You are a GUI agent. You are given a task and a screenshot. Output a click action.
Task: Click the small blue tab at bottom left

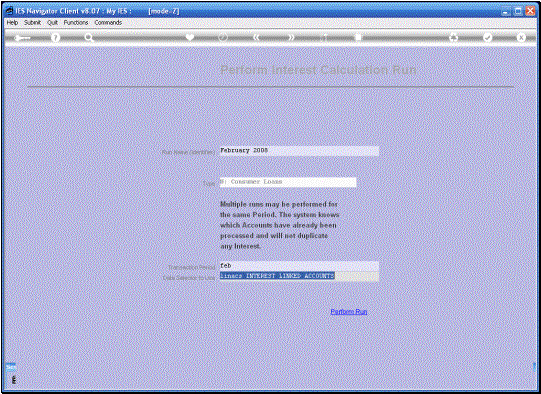11,367
